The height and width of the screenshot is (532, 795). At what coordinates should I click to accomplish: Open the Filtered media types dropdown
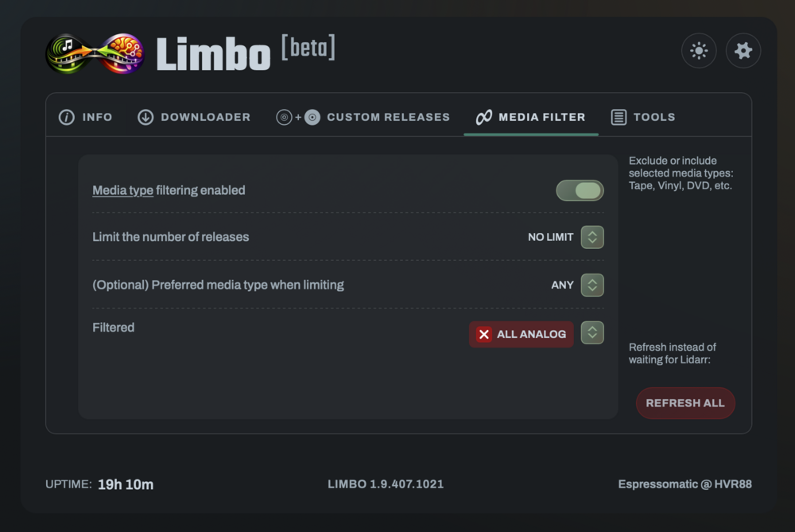(x=592, y=332)
